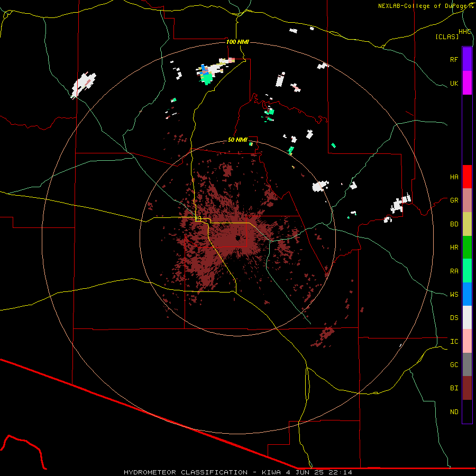The image size is (476, 476).
Task: Click the ND no data swatch
Action: click(467, 411)
